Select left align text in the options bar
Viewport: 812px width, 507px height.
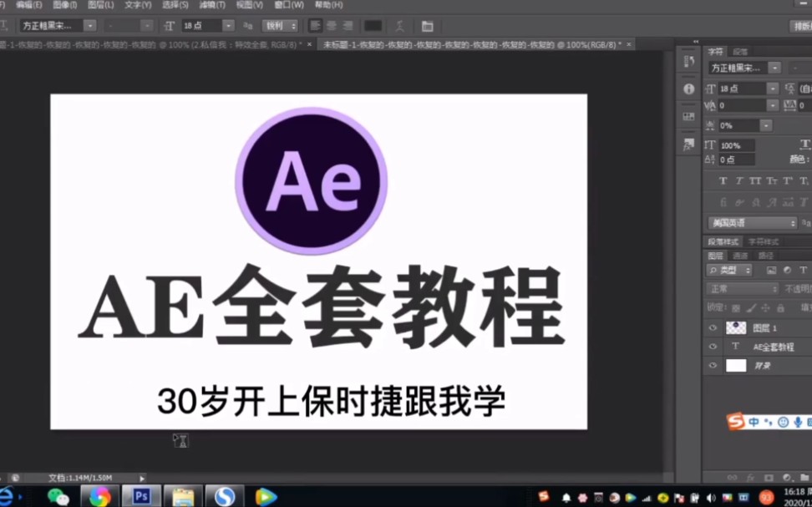(x=316, y=26)
